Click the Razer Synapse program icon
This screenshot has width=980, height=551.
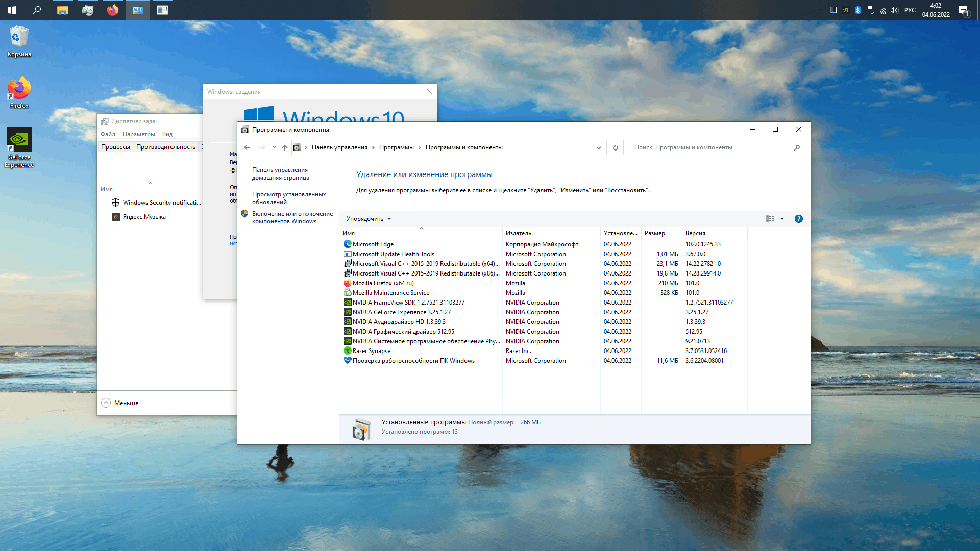(x=348, y=351)
